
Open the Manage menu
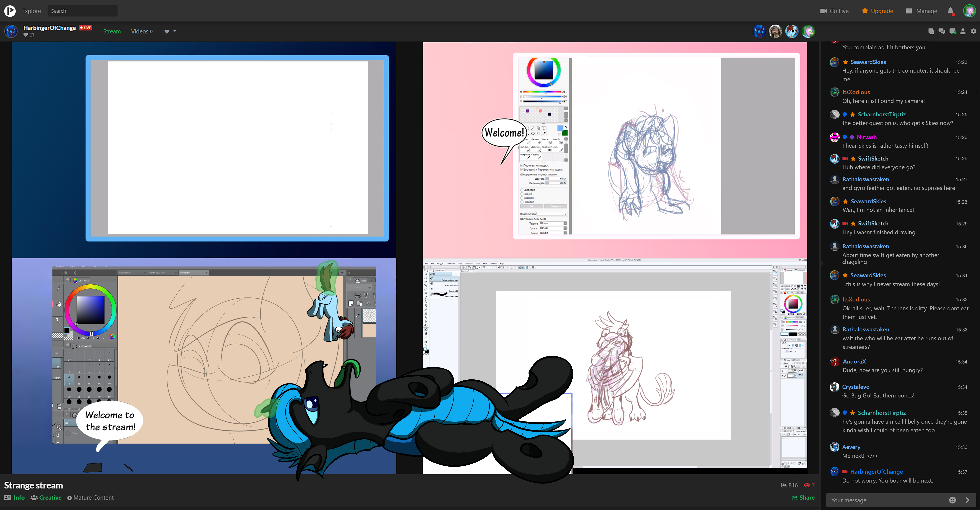(x=921, y=11)
